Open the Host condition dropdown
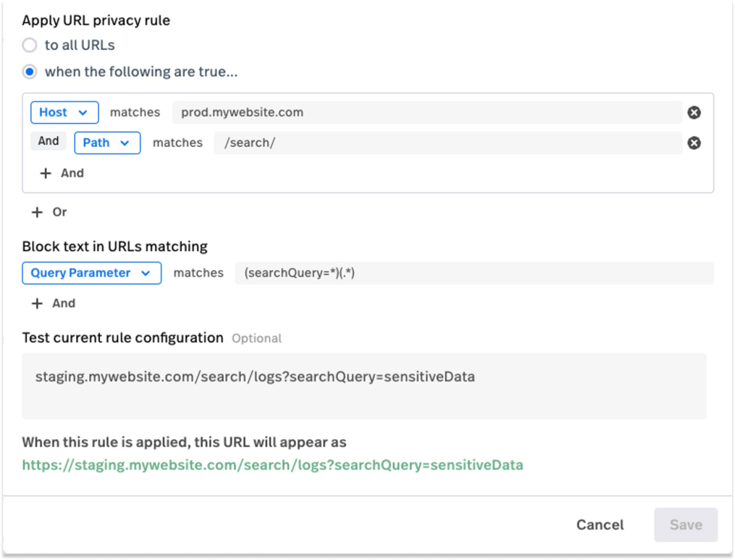Viewport: 735px width, 560px height. (x=64, y=112)
